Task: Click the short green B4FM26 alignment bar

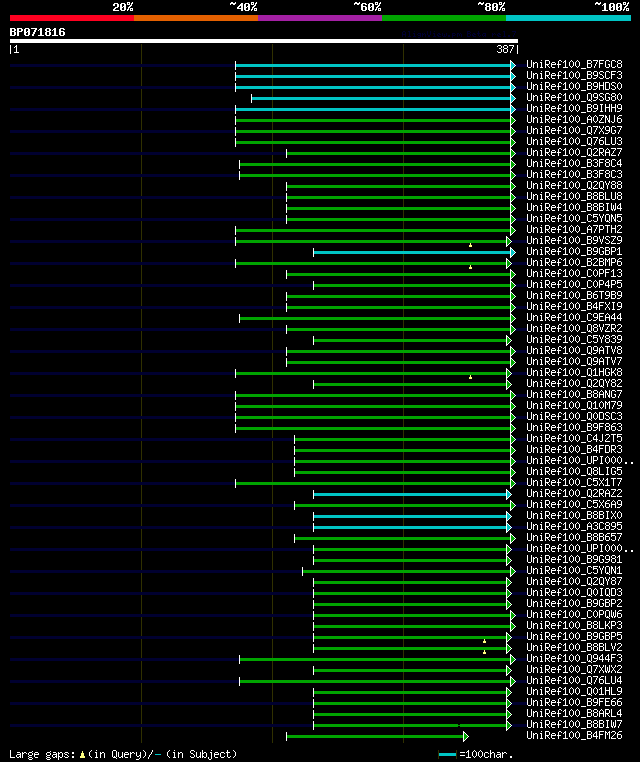Action: point(377,737)
